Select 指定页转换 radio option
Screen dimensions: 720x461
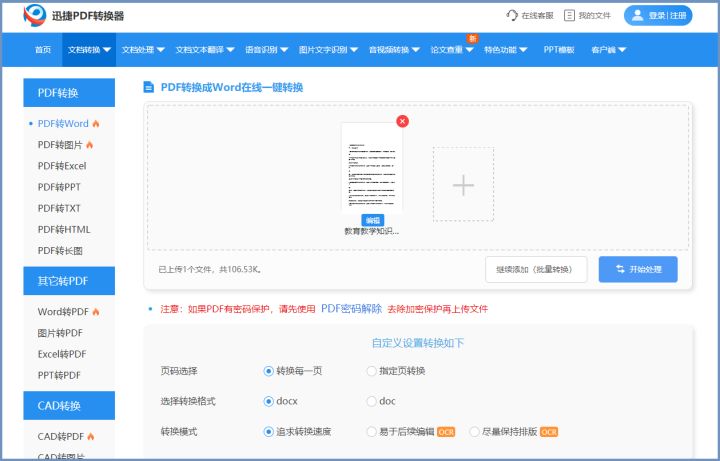(x=372, y=371)
